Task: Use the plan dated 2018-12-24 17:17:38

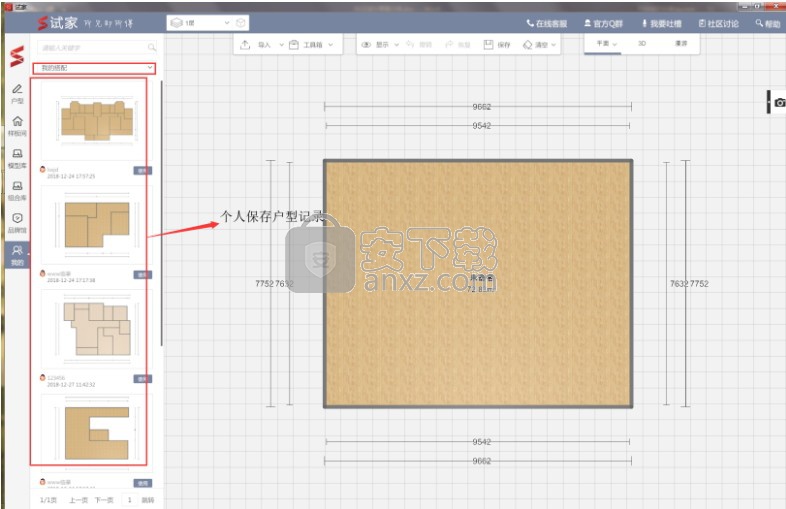Action: [142, 275]
